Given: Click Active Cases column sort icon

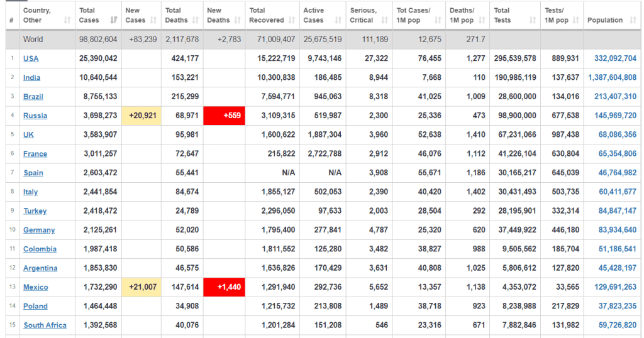Looking at the screenshot, I should (x=337, y=20).
